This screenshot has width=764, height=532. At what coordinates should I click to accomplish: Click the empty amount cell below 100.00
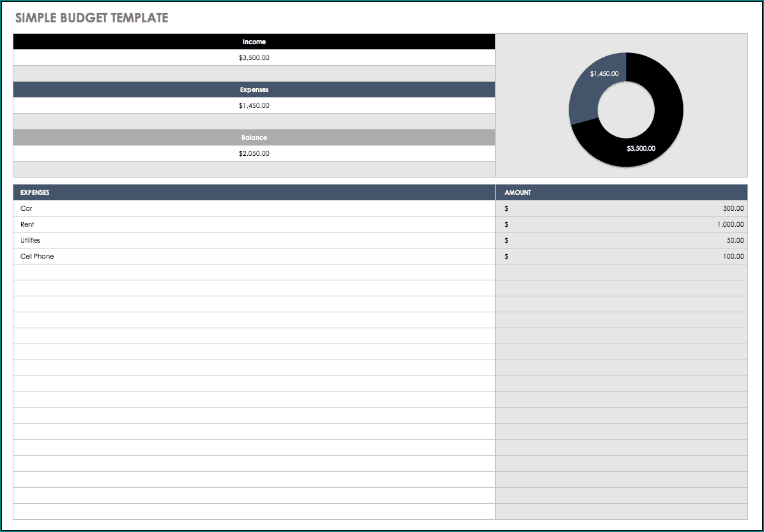[622, 272]
